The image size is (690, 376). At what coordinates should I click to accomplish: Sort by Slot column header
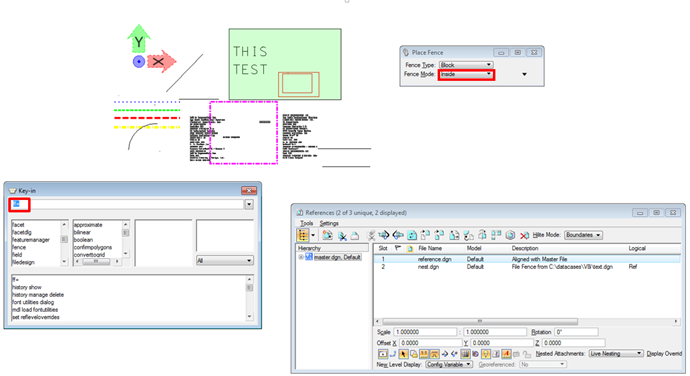[383, 248]
